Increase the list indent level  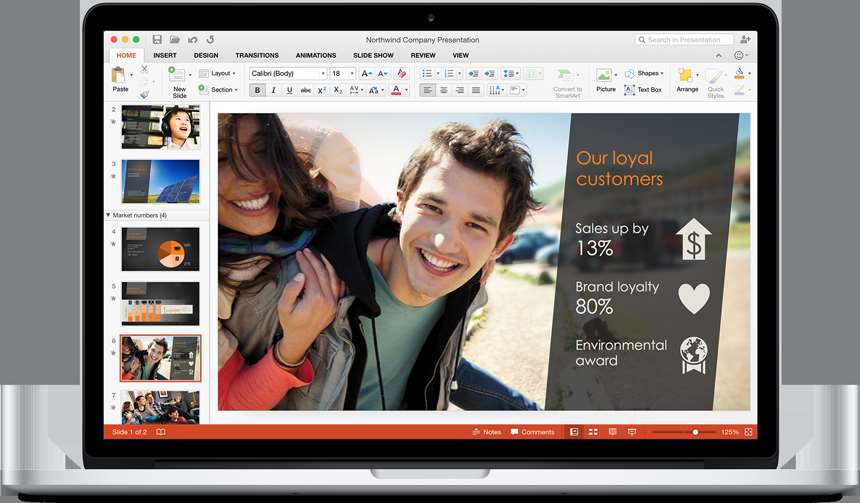(490, 74)
